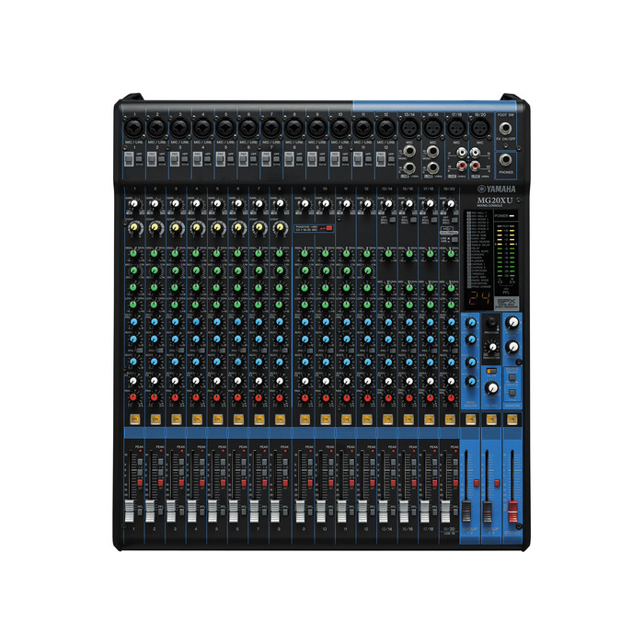The width and height of the screenshot is (644, 644).
Task: Click the GROUP 3-4 fader
Action: click(x=488, y=511)
